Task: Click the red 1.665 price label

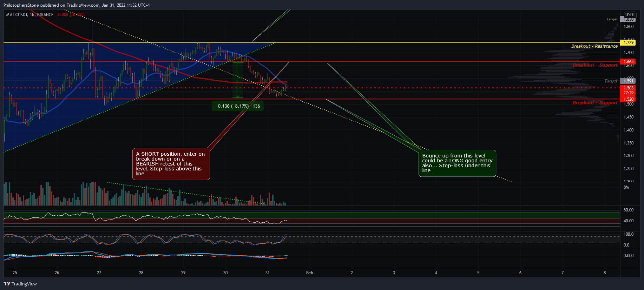Action: point(628,62)
